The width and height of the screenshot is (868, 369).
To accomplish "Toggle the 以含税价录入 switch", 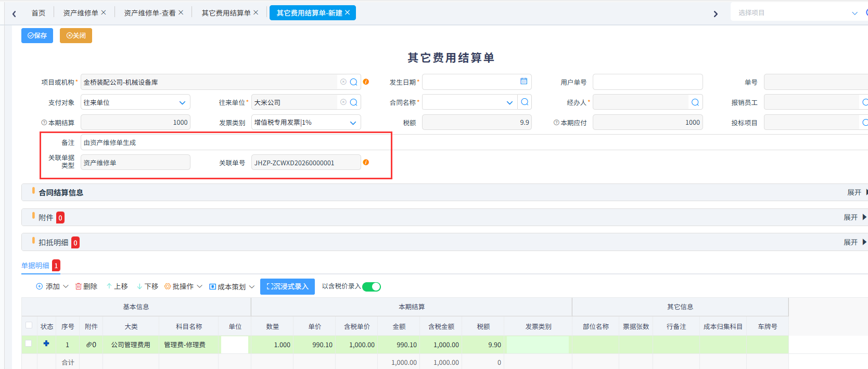I will [372, 287].
